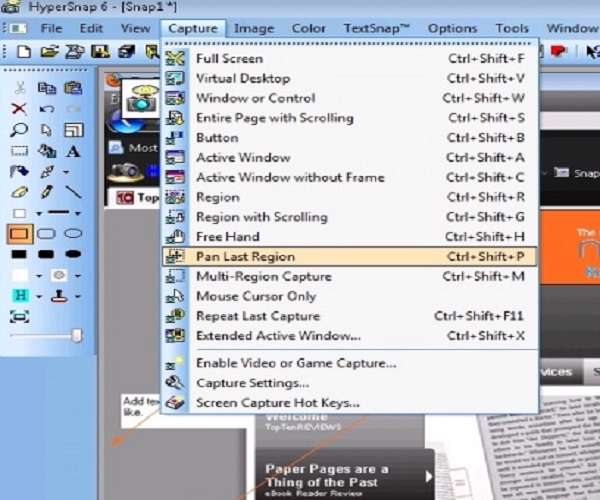Click the New document toolbar icon
The height and width of the screenshot is (500, 600).
click(24, 52)
